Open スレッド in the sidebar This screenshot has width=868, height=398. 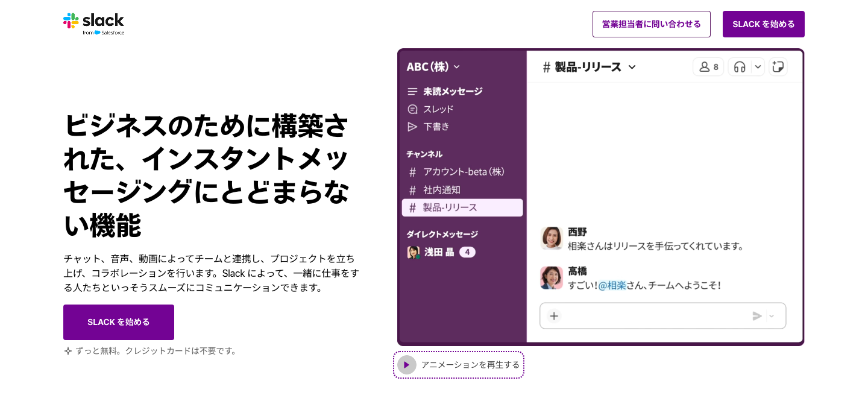pos(438,109)
